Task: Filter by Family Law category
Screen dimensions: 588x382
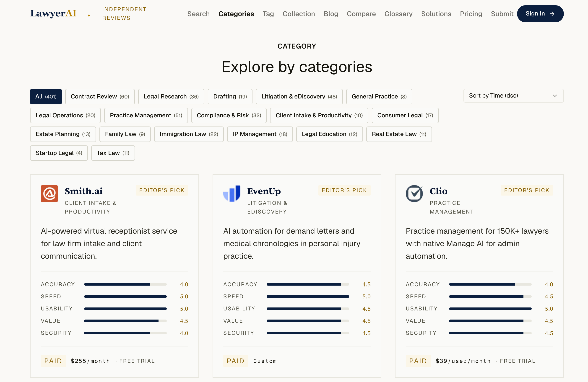Action: (x=125, y=134)
